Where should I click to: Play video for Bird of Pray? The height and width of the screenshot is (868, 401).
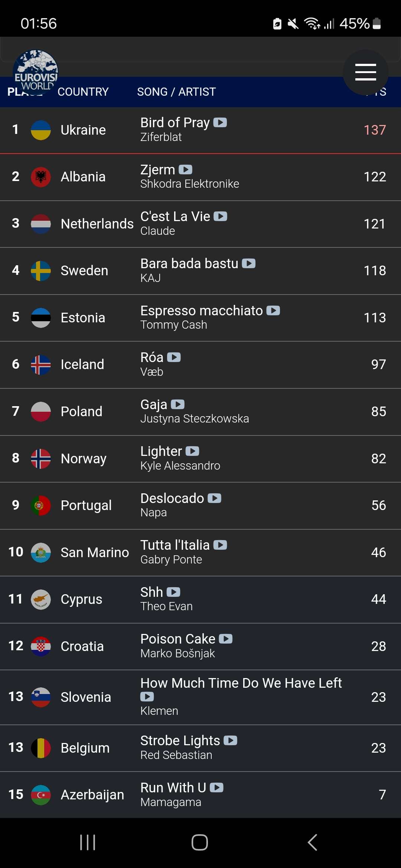(220, 122)
